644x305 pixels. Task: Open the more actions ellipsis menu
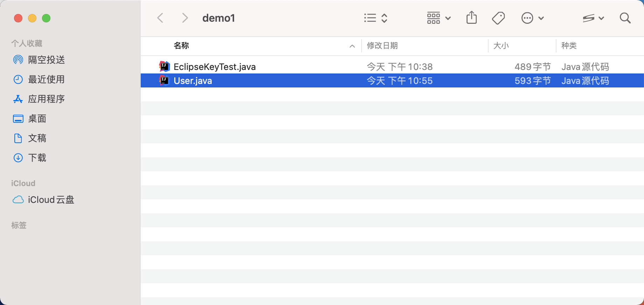532,18
